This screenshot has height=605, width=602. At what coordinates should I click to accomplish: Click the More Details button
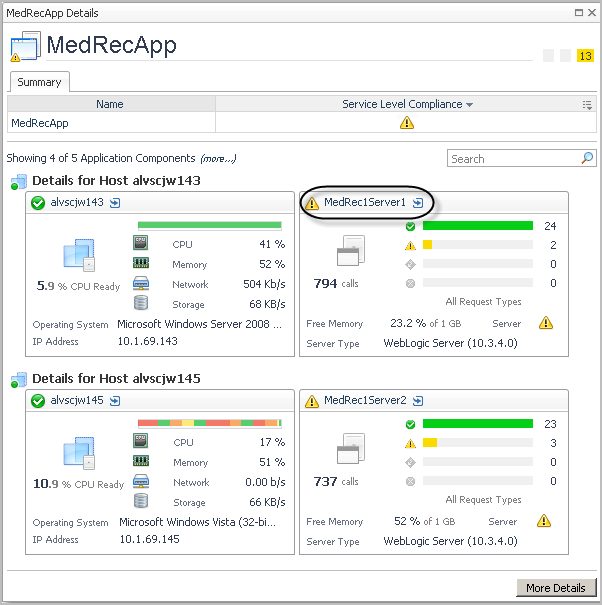click(x=556, y=587)
